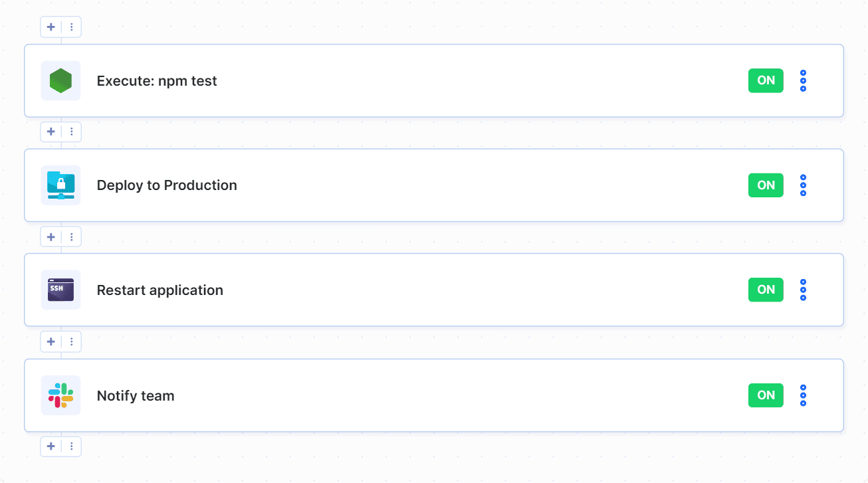
Task: Click the plus icon between Execute and Deploy actions
Action: coord(51,132)
